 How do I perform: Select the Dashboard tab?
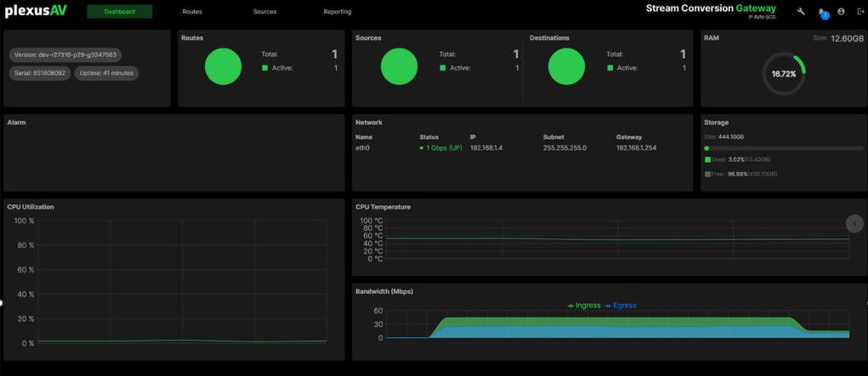120,11
